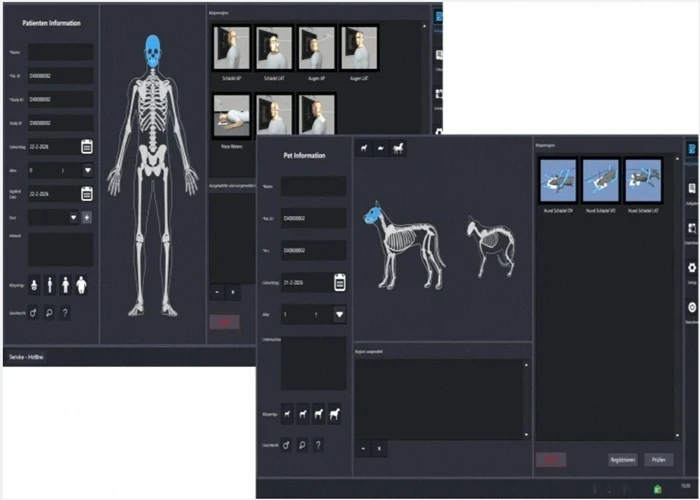This screenshot has height=500, width=700.
Task: Click x button below Pet region list
Action: 379,448
